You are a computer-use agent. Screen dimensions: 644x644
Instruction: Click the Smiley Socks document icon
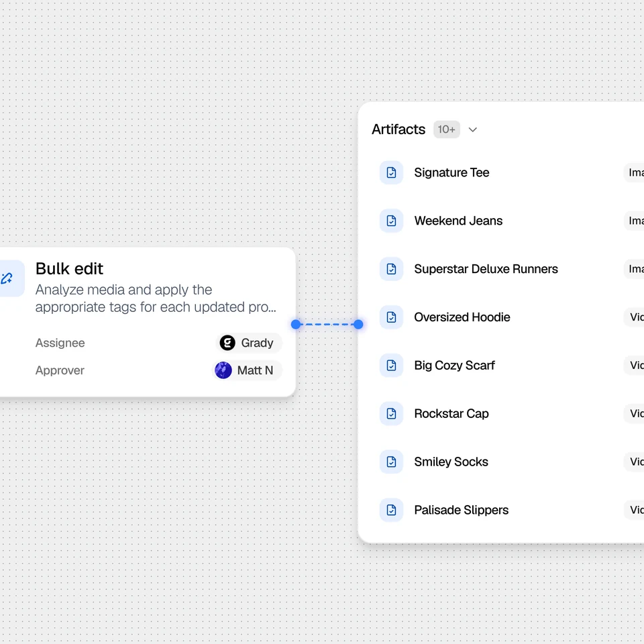[x=391, y=462]
